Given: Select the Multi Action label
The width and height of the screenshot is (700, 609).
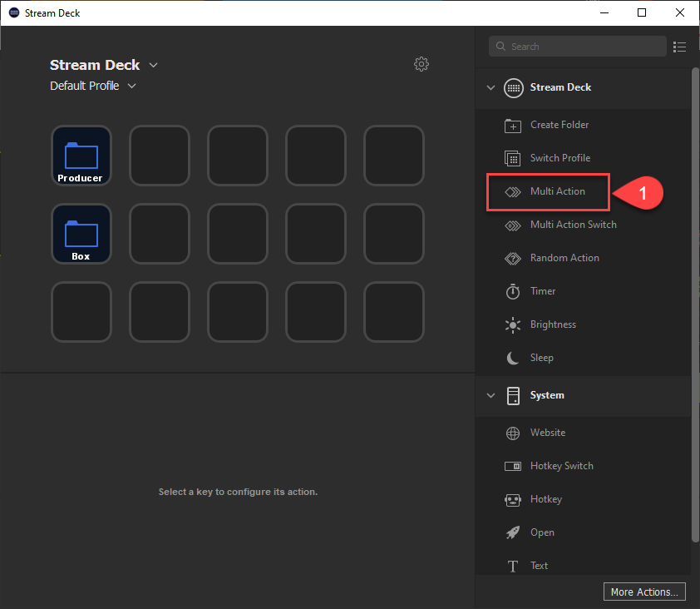Looking at the screenshot, I should point(558,191).
